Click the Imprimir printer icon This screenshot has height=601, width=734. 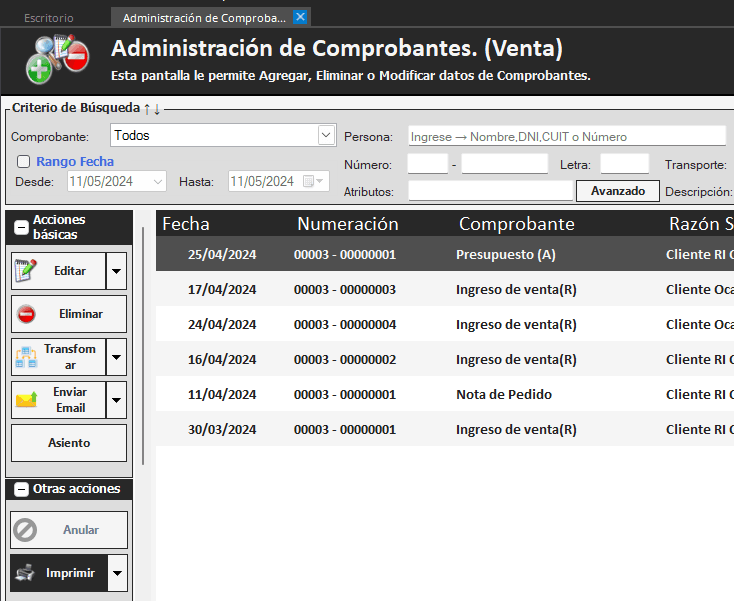pyautogui.click(x=25, y=573)
